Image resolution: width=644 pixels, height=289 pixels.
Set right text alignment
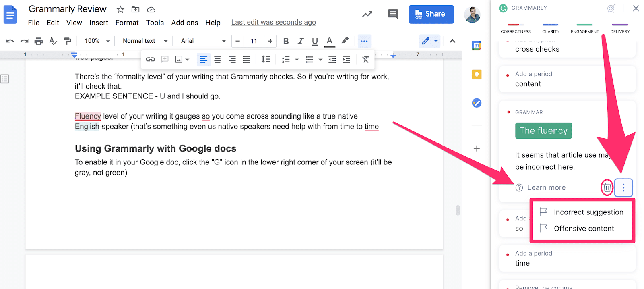232,60
